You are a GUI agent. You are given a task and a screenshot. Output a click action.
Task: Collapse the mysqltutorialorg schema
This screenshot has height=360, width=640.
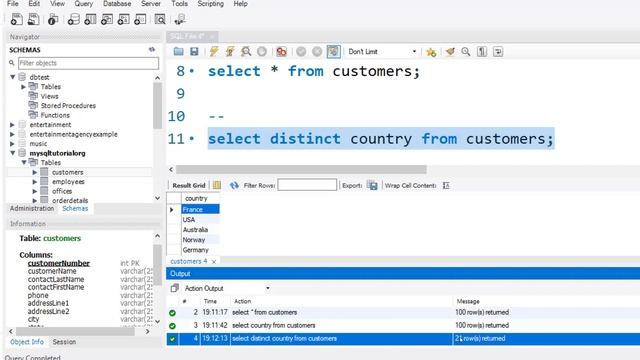[x=13, y=153]
